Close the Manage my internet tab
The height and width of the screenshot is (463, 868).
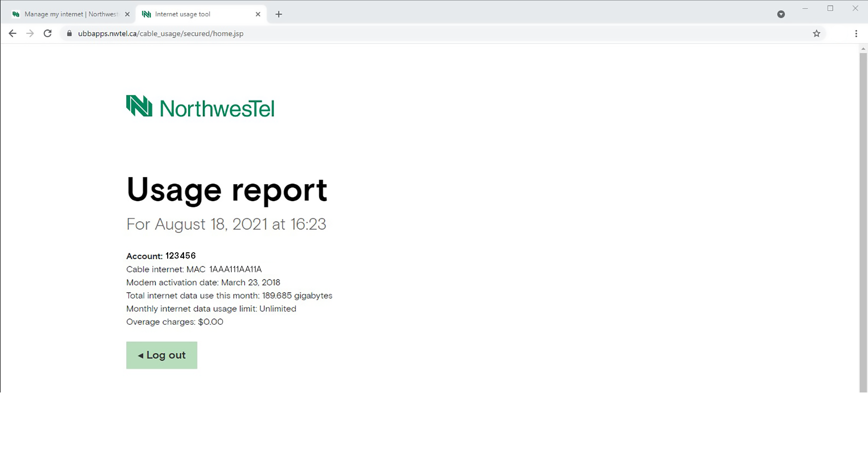pyautogui.click(x=127, y=14)
